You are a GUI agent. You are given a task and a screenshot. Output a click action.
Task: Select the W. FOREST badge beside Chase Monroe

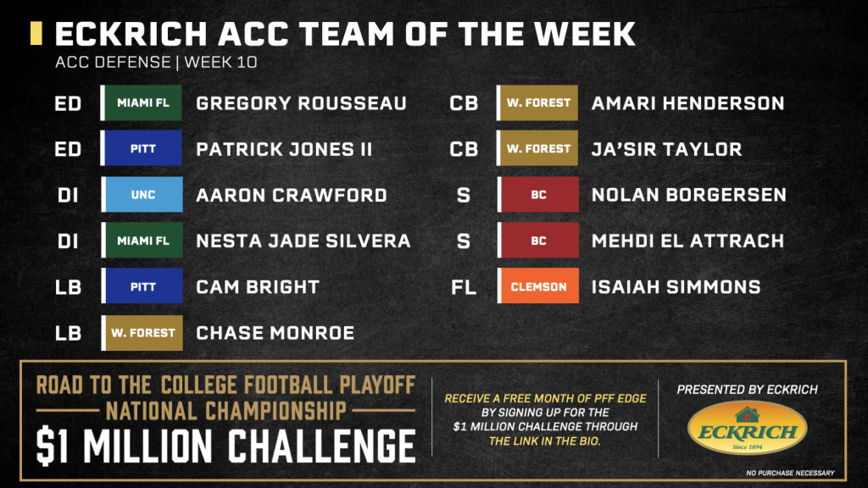[142, 333]
